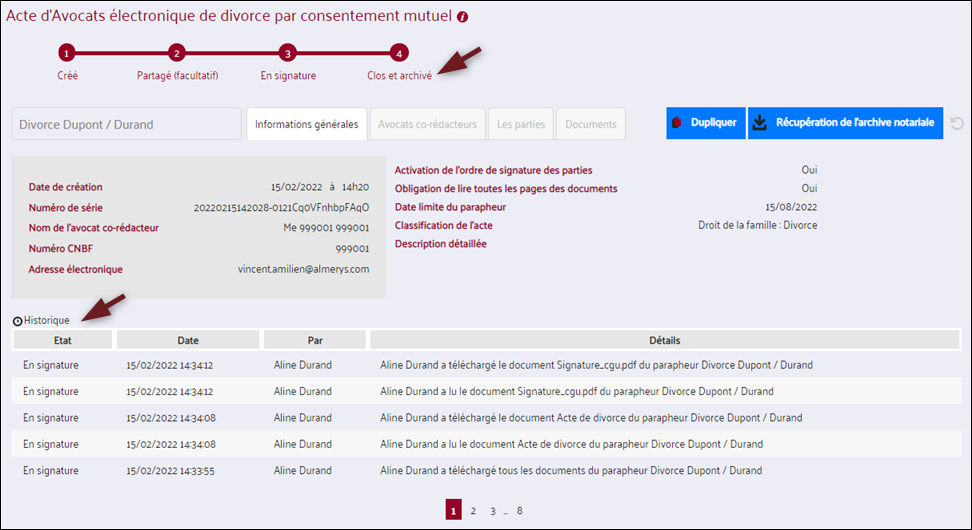Click the Dupliquer button

(x=705, y=123)
